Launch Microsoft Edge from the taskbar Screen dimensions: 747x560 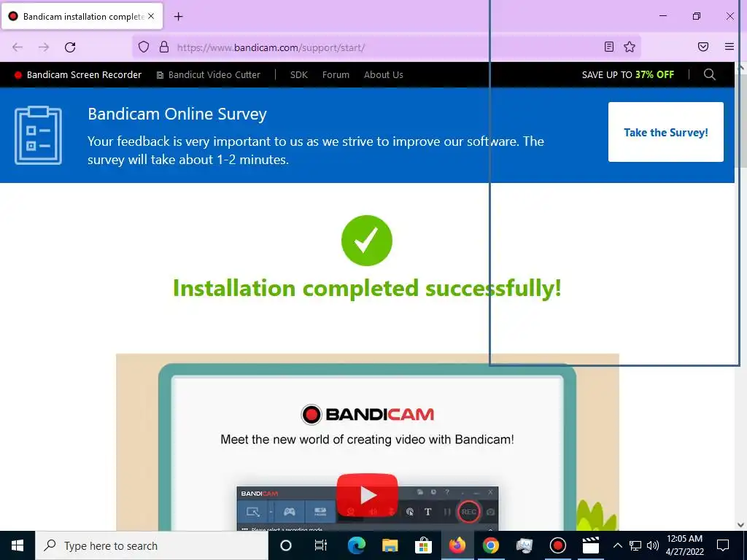pyautogui.click(x=356, y=545)
